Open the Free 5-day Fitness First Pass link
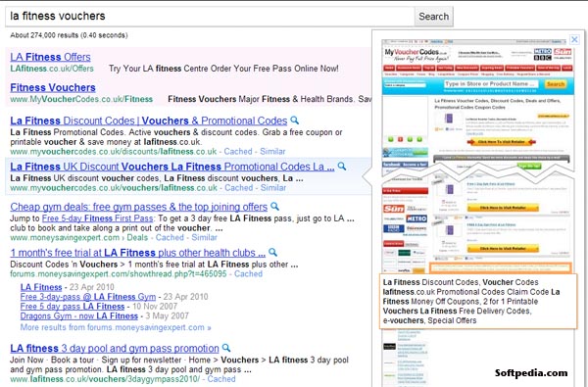 [x=97, y=218]
